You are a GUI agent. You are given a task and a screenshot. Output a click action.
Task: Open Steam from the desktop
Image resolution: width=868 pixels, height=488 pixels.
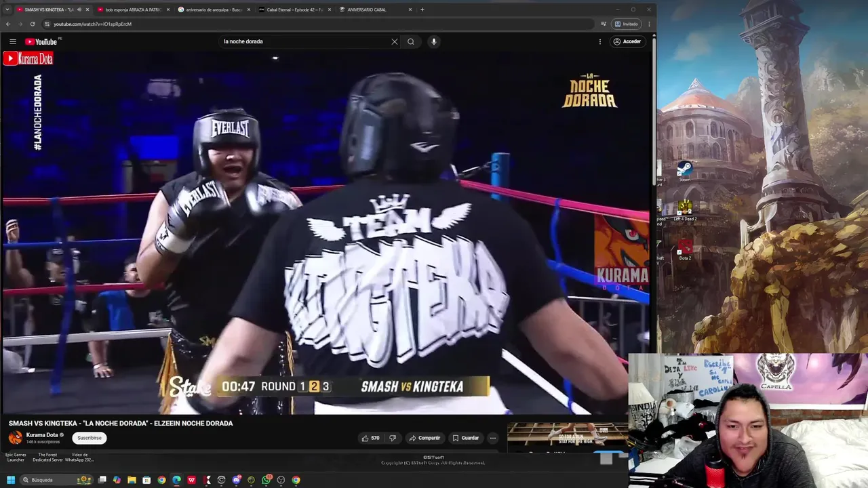(685, 171)
